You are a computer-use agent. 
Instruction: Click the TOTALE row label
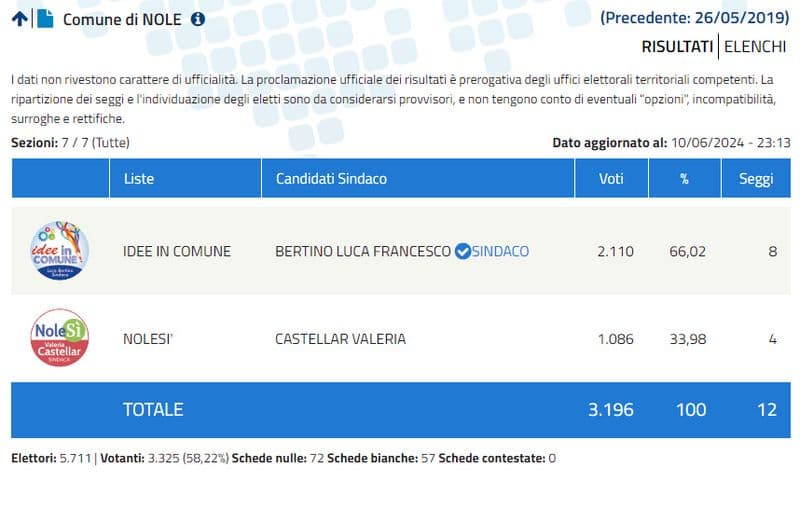[152, 409]
